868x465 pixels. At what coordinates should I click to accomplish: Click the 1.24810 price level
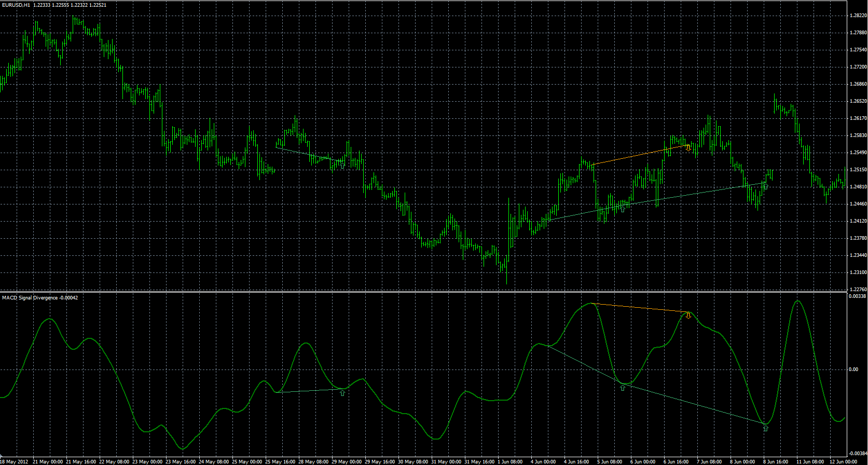[x=858, y=187]
